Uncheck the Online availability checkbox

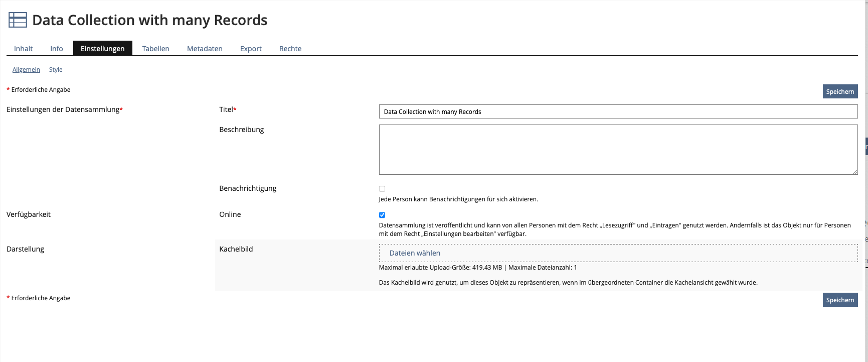point(382,215)
